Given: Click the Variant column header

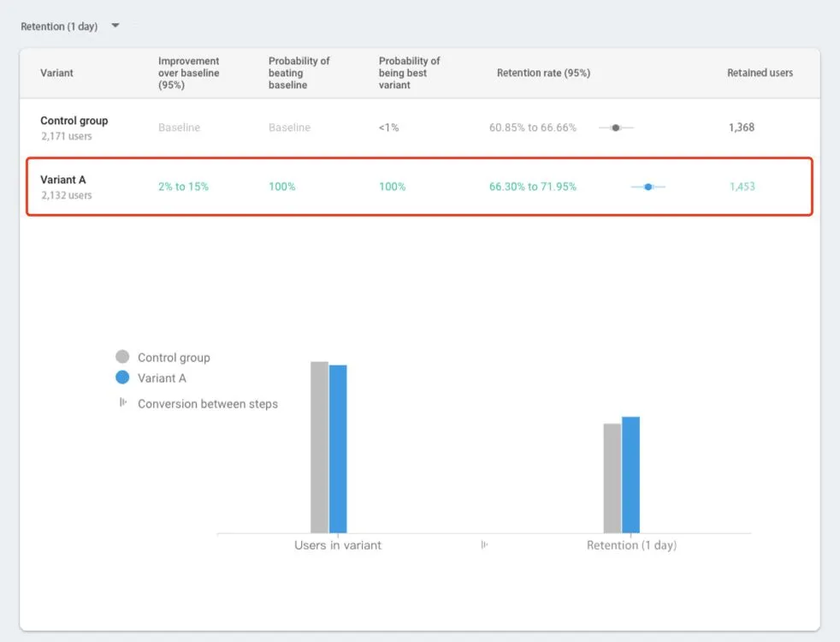Looking at the screenshot, I should (x=56, y=73).
